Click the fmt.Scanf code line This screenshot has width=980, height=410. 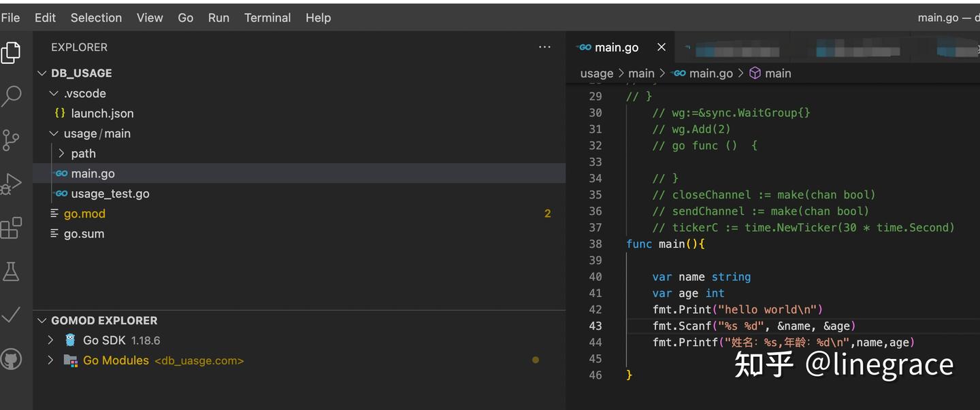pos(754,326)
